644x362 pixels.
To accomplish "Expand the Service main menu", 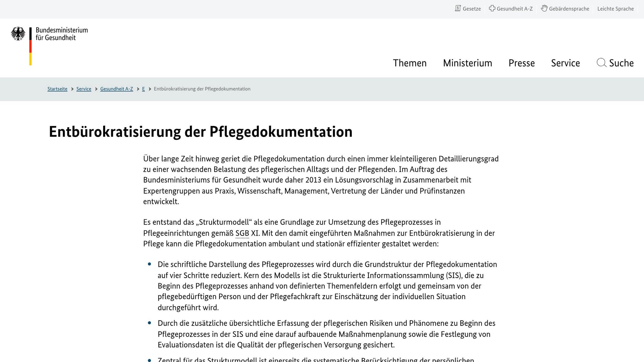I will click(565, 63).
